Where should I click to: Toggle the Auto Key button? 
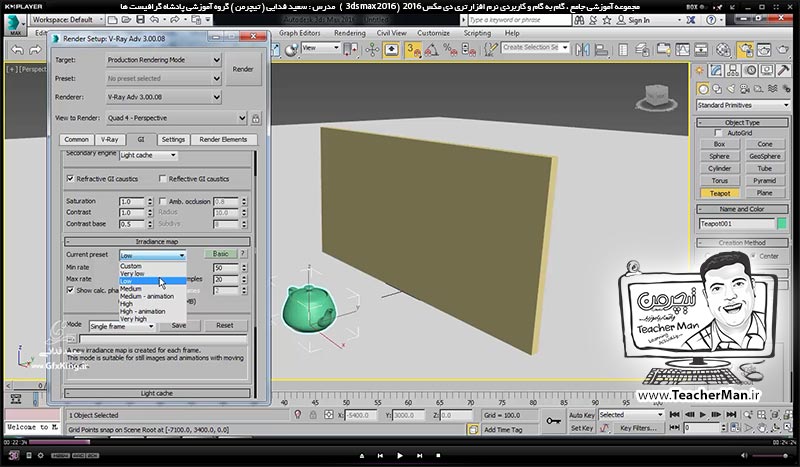(x=582, y=415)
